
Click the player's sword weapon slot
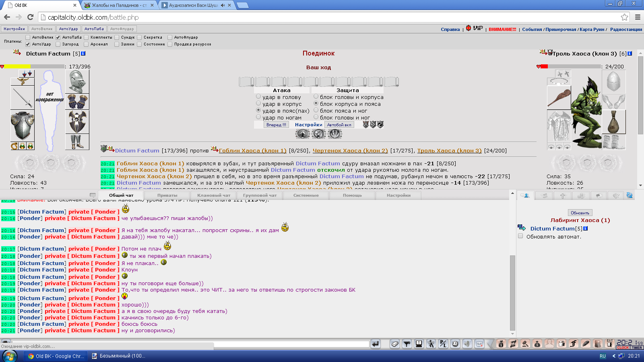[x=22, y=98]
